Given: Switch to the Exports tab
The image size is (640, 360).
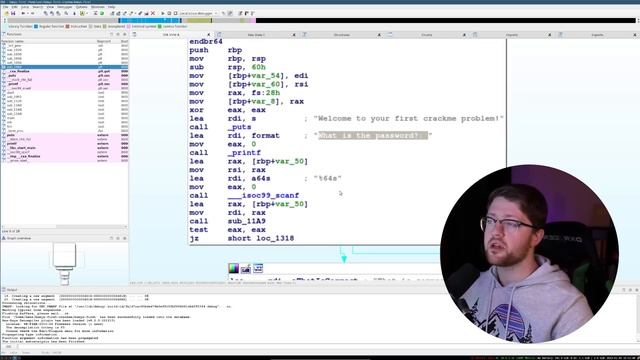Looking at the screenshot, I should point(597,35).
